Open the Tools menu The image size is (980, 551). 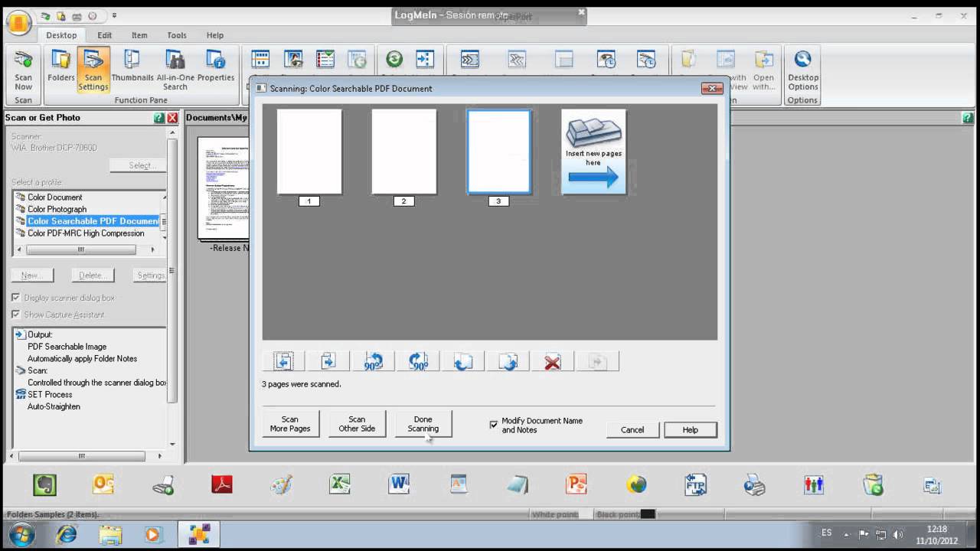click(177, 34)
